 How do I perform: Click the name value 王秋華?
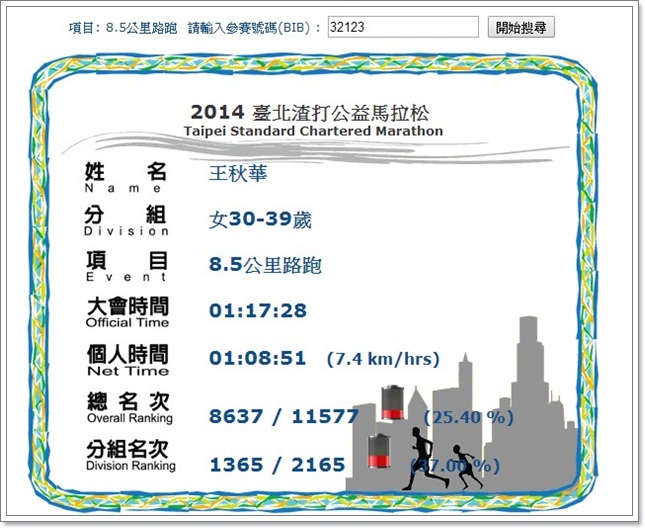pos(238,173)
